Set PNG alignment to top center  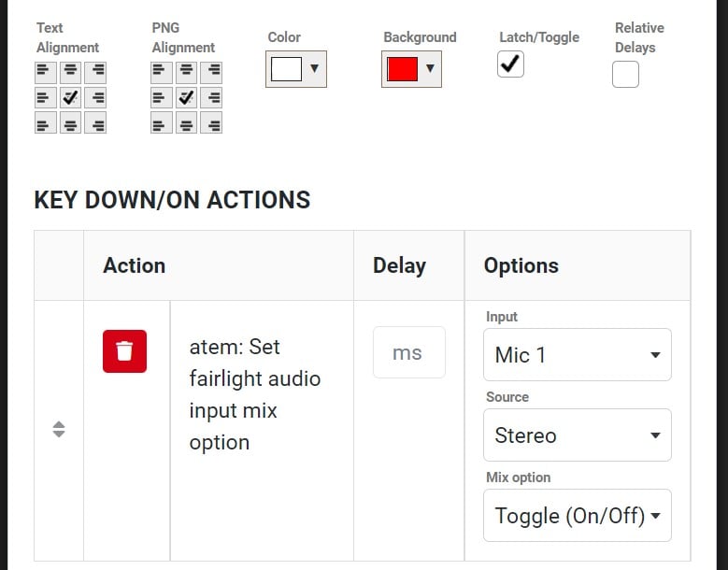click(x=186, y=72)
